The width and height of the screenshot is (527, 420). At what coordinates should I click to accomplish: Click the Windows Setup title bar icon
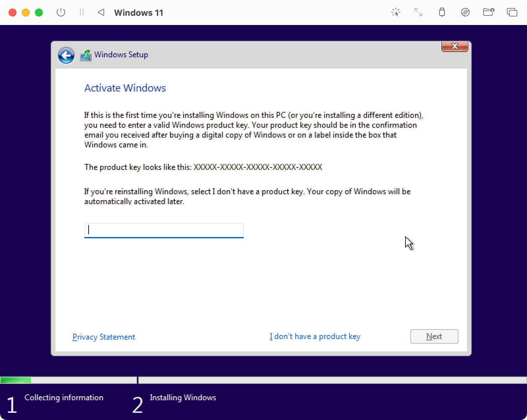[86, 55]
